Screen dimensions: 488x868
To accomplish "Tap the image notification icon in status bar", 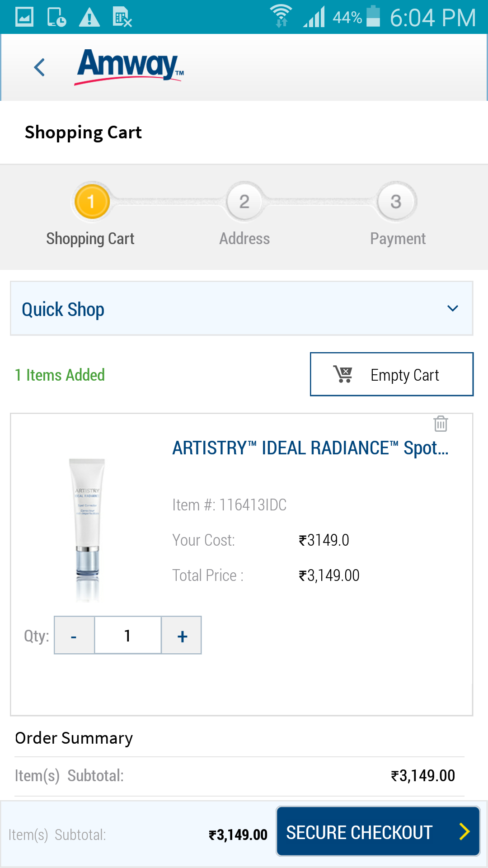I will pyautogui.click(x=24, y=18).
